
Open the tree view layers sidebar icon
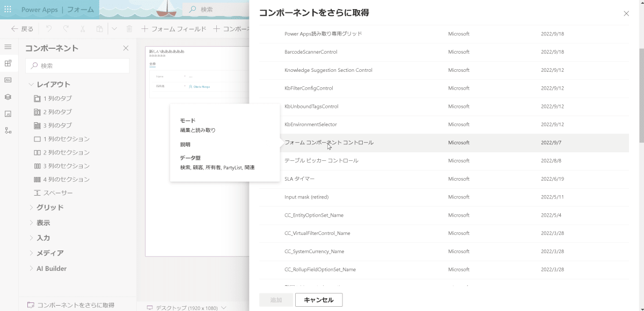tap(8, 97)
